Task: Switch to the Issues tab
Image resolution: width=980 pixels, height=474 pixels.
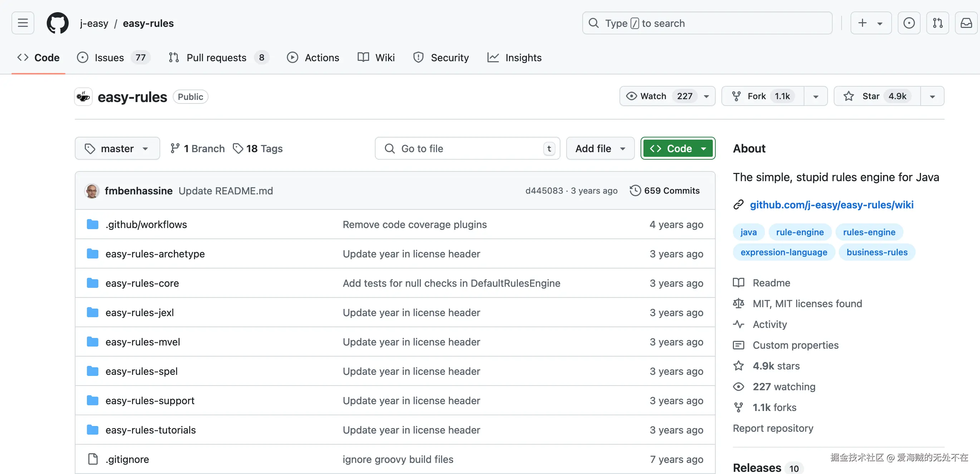Action: (x=109, y=58)
